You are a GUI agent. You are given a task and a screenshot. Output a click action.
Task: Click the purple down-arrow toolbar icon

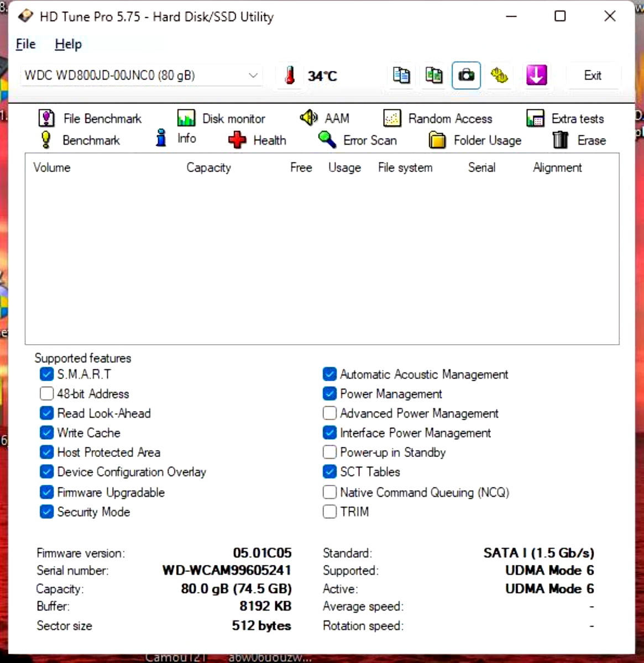coord(536,75)
